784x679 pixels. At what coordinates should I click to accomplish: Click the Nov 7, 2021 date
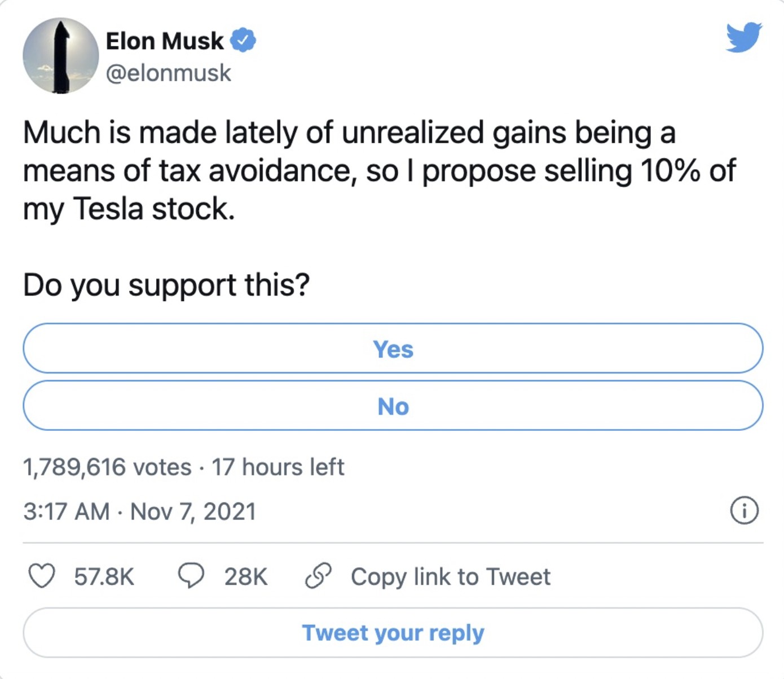click(193, 512)
